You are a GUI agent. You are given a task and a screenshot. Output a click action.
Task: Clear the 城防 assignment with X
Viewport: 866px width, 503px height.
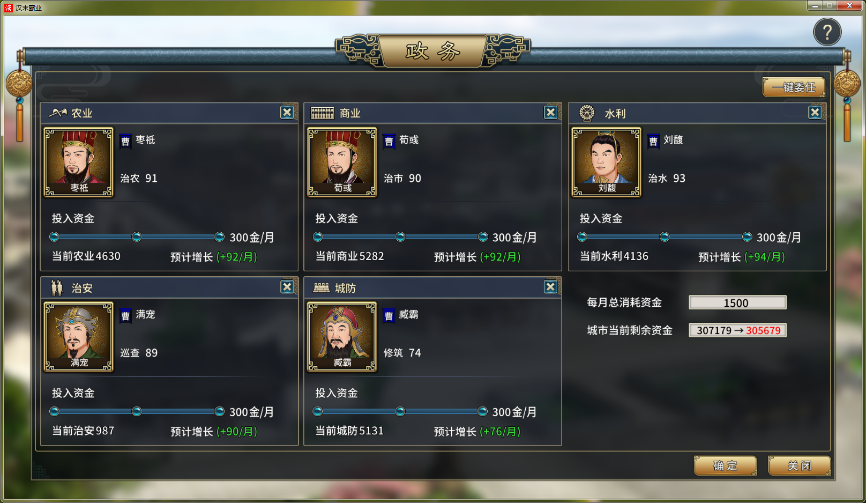click(550, 287)
